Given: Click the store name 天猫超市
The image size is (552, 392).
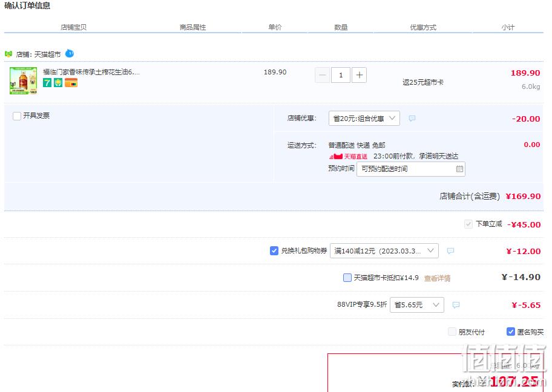Looking at the screenshot, I should click(x=48, y=54).
